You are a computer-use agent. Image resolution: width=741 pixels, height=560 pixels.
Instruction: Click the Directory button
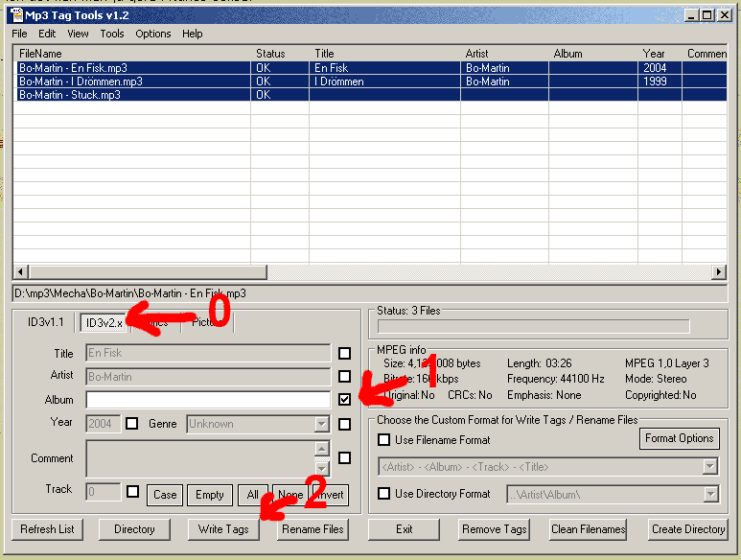(x=134, y=529)
